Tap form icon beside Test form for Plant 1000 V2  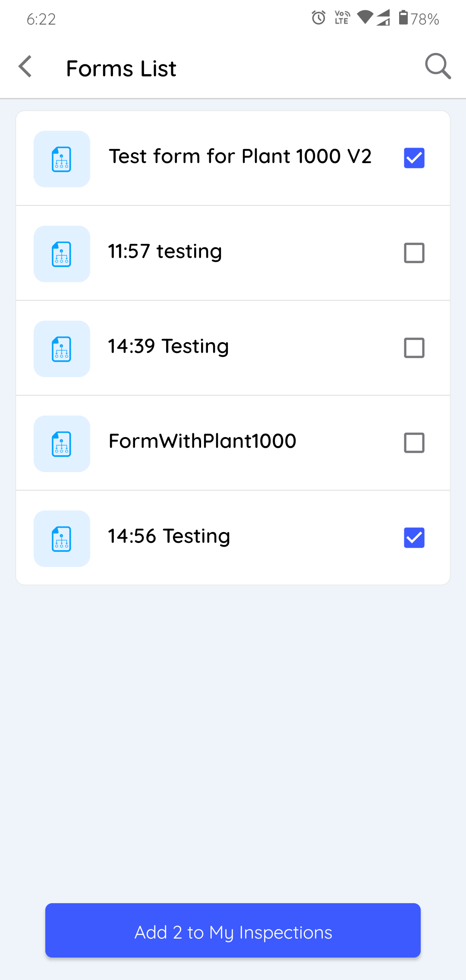tap(62, 159)
